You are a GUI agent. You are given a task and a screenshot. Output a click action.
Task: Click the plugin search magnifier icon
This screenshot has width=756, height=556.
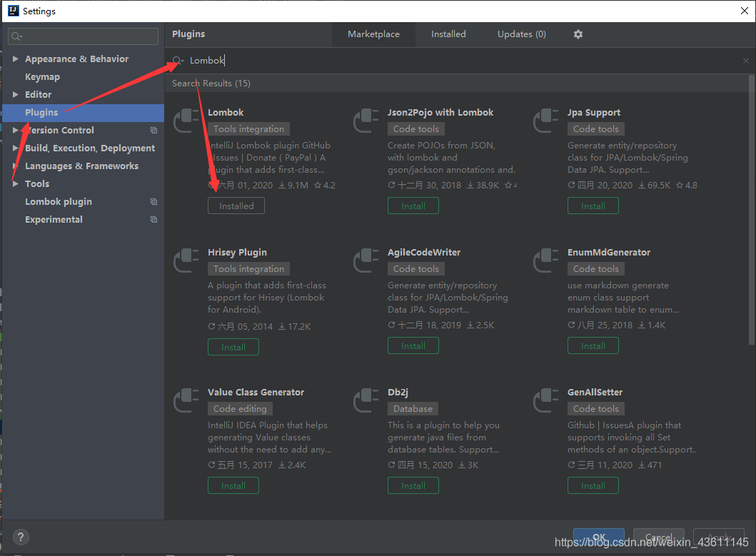pos(178,60)
